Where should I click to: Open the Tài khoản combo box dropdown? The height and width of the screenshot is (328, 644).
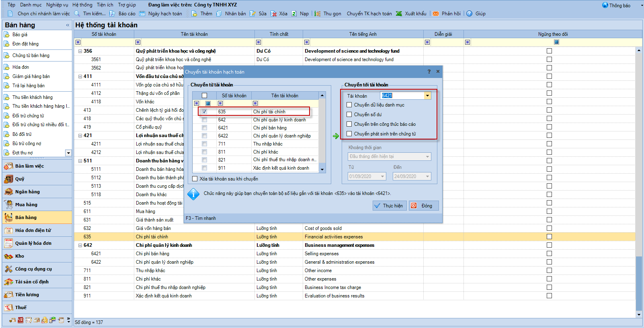click(x=427, y=96)
